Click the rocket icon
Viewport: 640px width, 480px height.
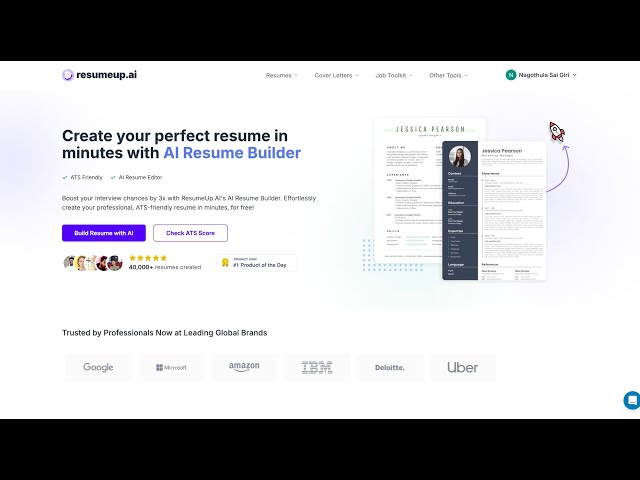[x=557, y=131]
